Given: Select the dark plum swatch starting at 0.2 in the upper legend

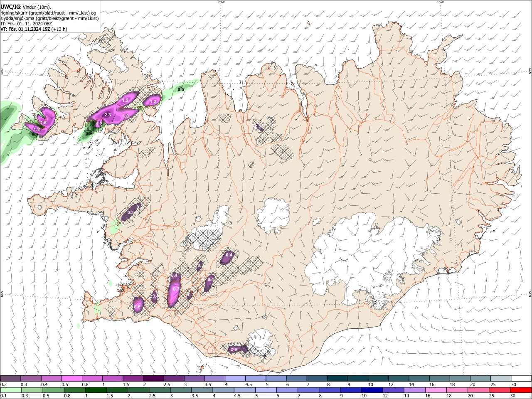Looking at the screenshot, I should pos(11,379).
